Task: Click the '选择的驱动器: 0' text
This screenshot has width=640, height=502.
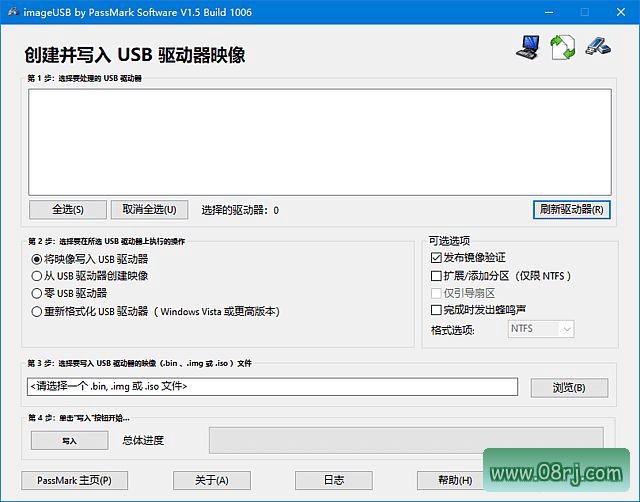Action: (240, 211)
